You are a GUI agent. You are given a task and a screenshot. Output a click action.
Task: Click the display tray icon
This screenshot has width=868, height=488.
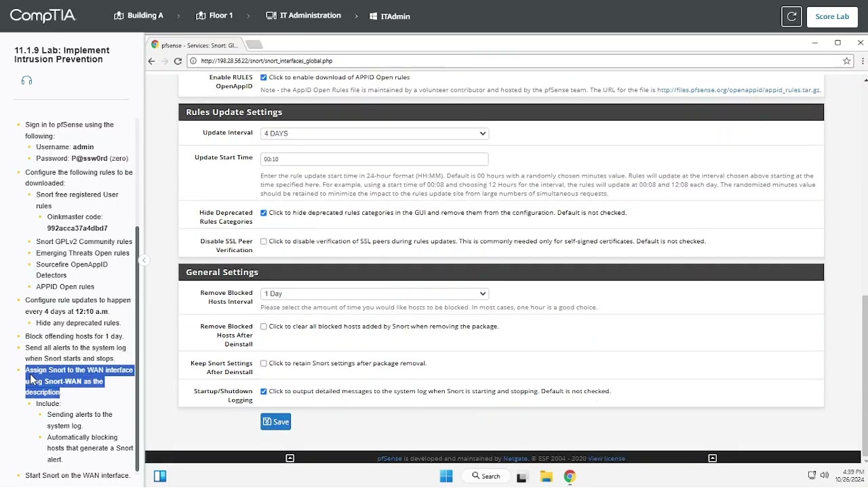[812, 475]
